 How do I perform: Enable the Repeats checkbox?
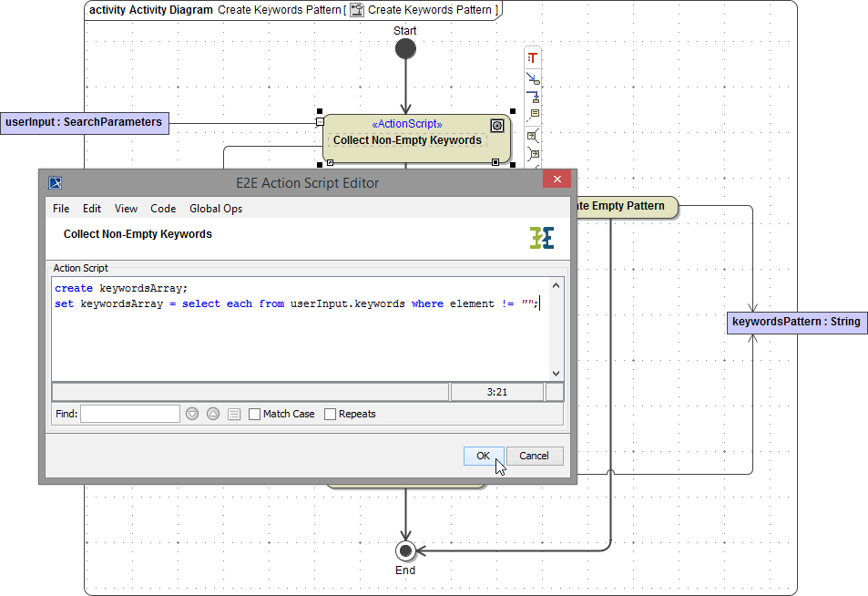coord(331,413)
